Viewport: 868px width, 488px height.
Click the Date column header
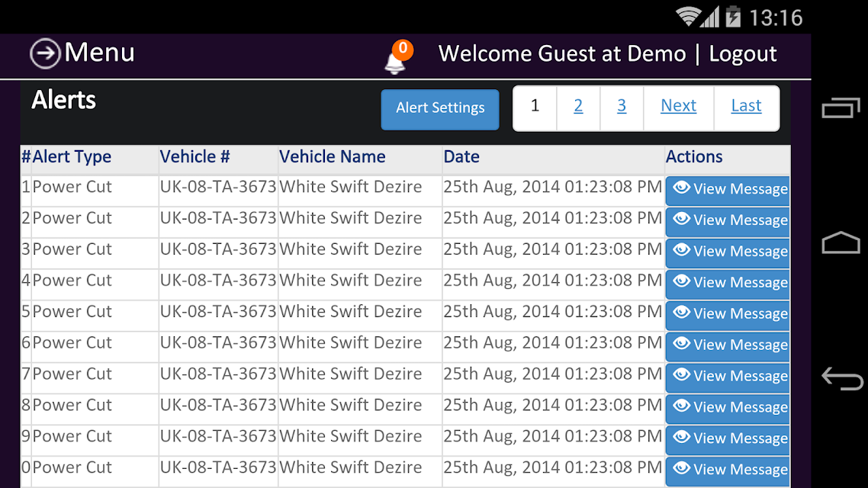coord(461,157)
